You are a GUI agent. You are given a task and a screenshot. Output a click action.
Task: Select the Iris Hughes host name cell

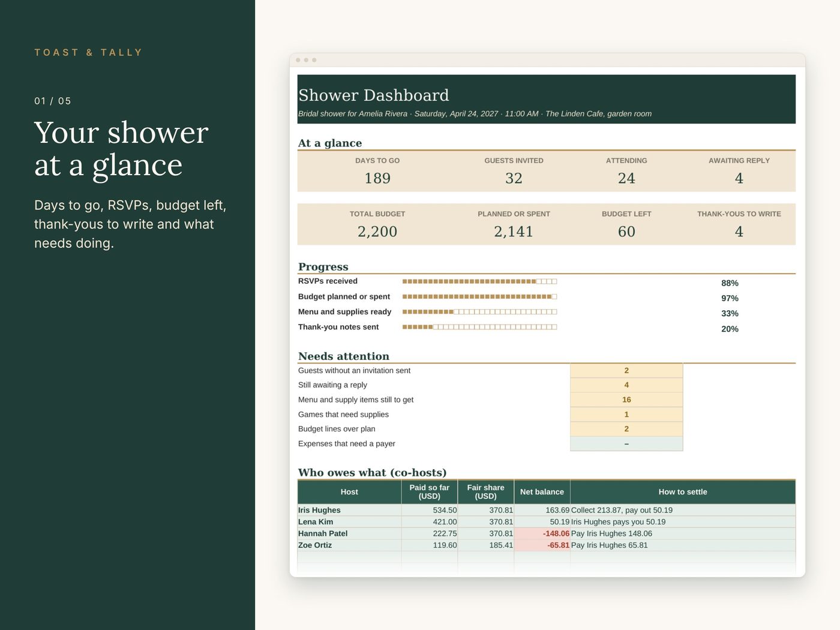[x=349, y=510]
